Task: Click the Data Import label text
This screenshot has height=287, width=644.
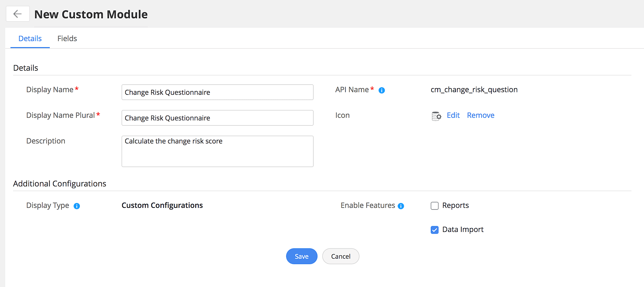Action: (463, 230)
